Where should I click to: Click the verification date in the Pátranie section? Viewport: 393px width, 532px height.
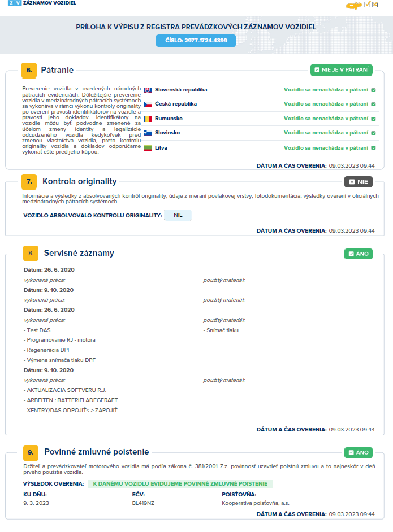point(352,166)
